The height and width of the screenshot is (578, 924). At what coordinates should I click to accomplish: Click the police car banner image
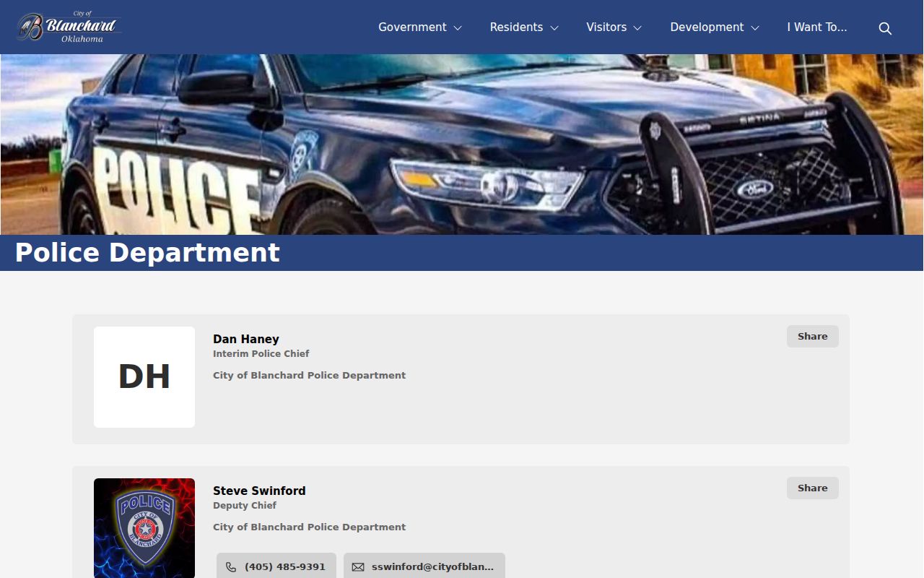pyautogui.click(x=462, y=144)
